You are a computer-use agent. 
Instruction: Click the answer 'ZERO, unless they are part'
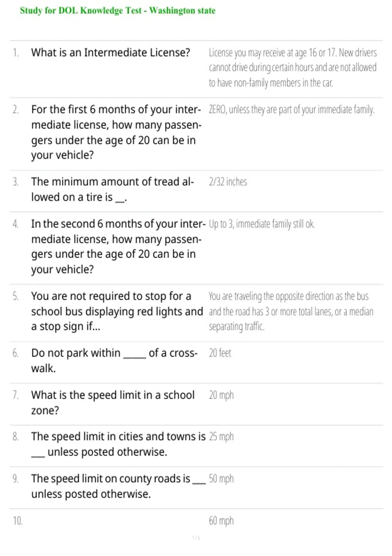[x=291, y=110]
